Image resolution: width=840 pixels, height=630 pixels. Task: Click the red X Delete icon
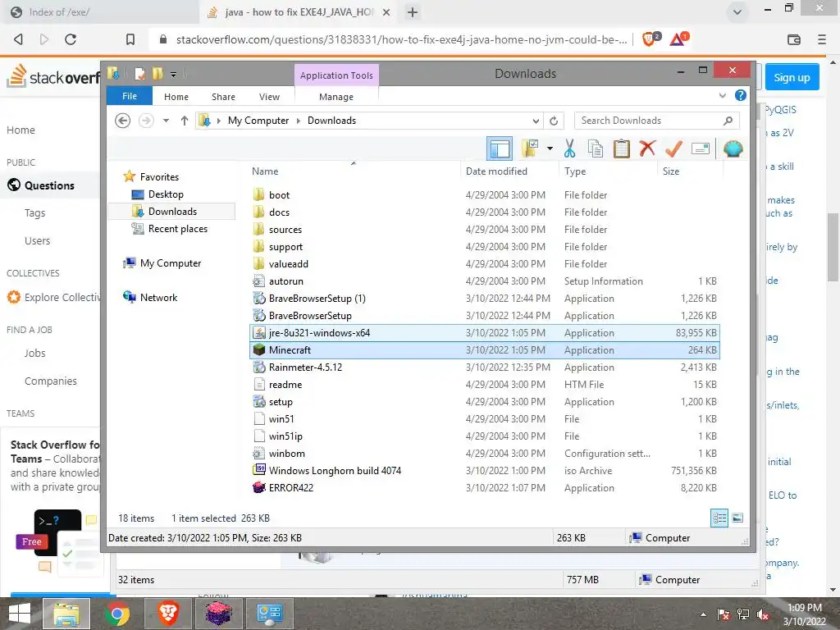point(647,148)
